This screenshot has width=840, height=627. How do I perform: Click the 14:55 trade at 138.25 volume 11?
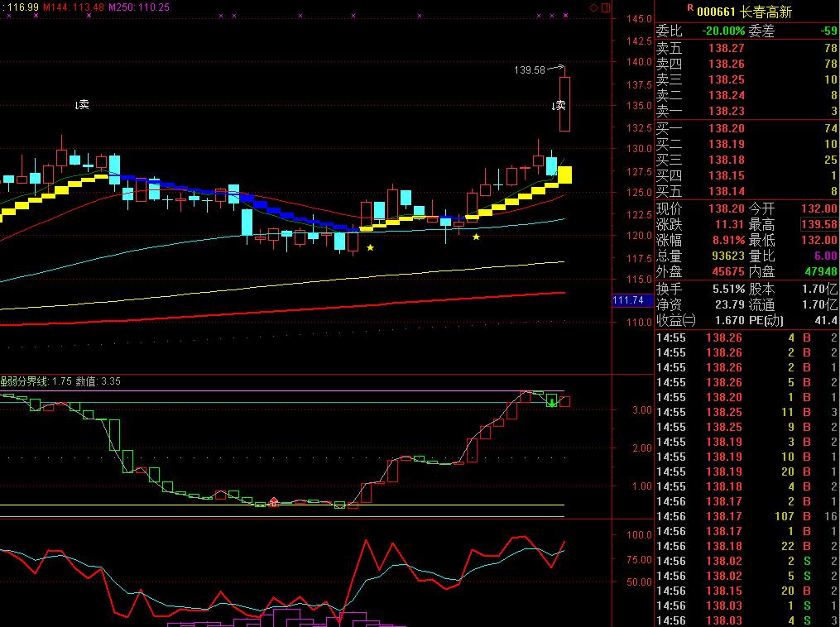pyautogui.click(x=746, y=412)
